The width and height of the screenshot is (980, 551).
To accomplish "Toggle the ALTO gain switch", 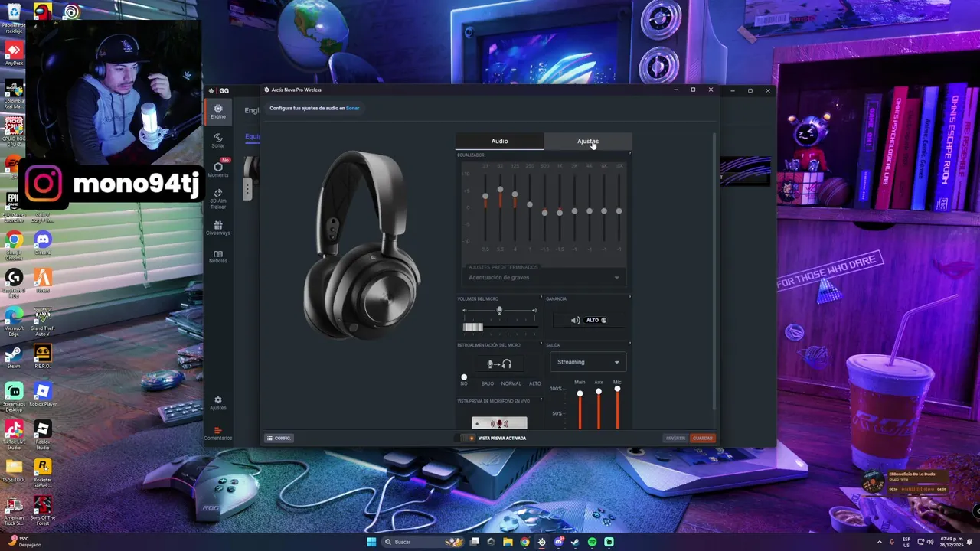I will (595, 320).
